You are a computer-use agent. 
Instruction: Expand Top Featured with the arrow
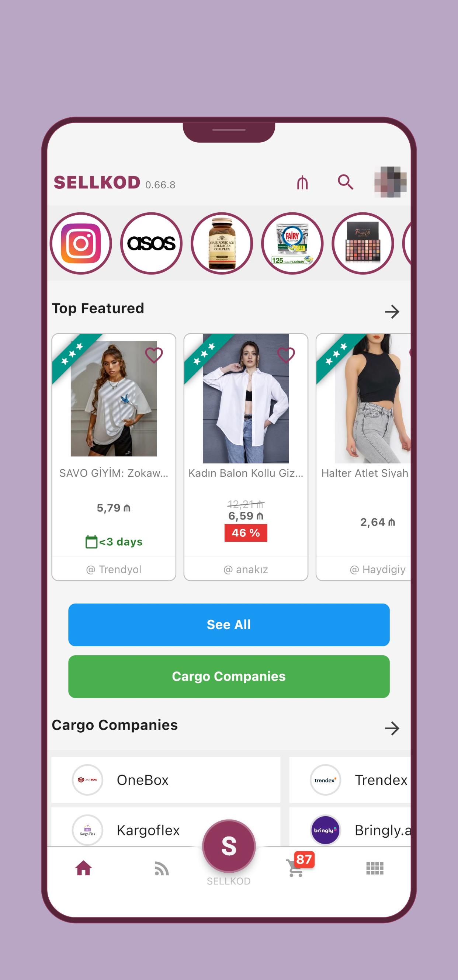pos(392,312)
